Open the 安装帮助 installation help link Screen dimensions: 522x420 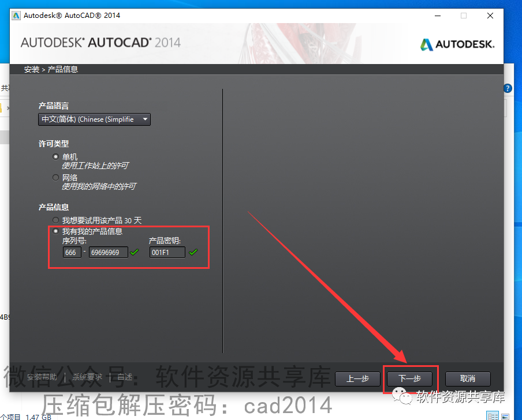pyautogui.click(x=42, y=377)
